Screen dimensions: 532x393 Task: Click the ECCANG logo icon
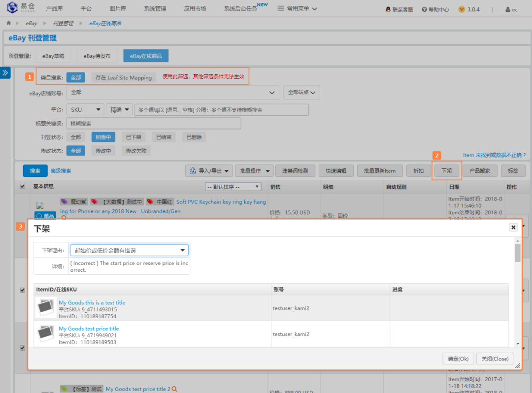click(x=12, y=7)
